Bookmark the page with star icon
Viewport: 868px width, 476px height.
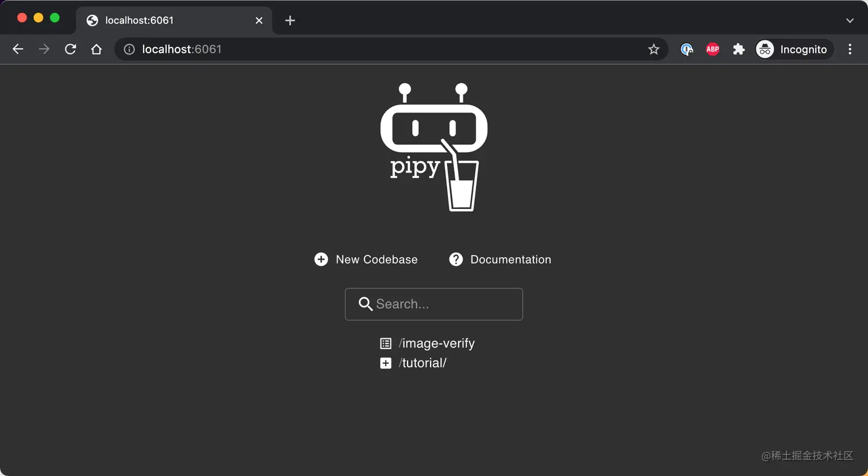(653, 49)
